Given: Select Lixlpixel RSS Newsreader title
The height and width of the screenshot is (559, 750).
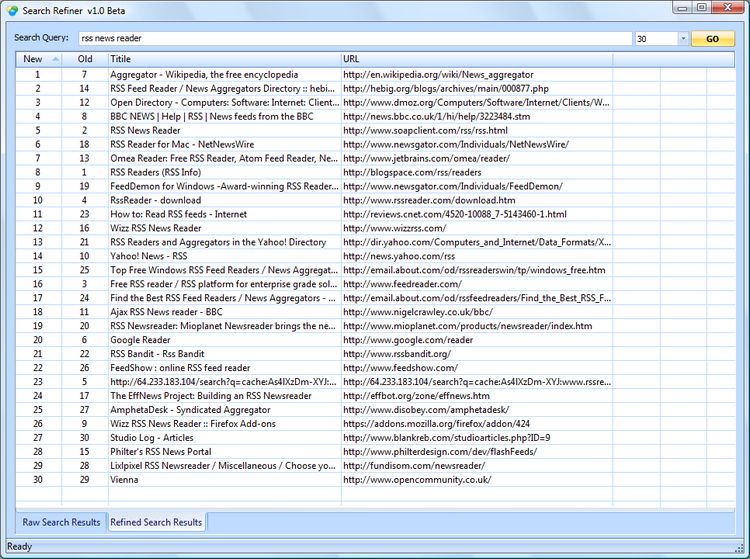Looking at the screenshot, I should [x=222, y=465].
